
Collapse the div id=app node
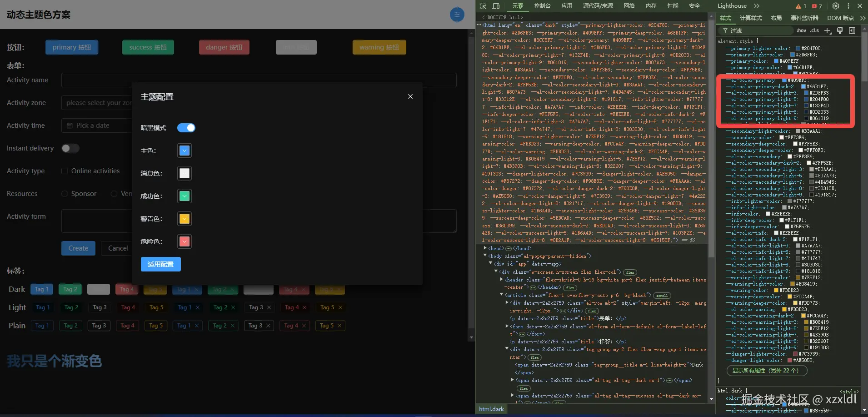click(x=491, y=263)
